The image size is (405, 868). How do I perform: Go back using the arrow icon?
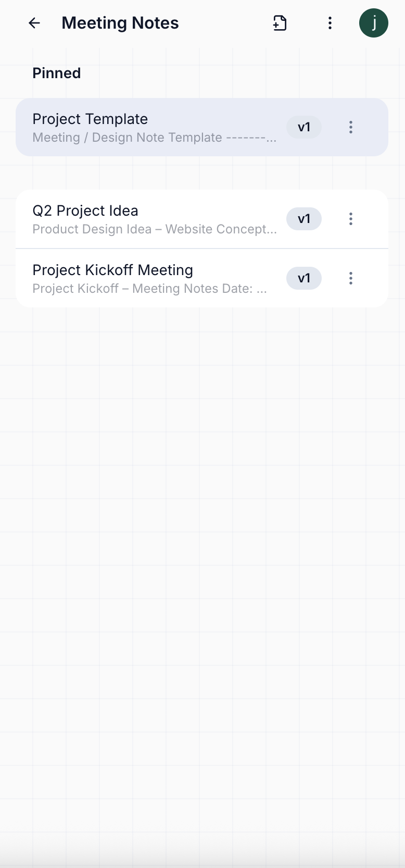(x=34, y=23)
